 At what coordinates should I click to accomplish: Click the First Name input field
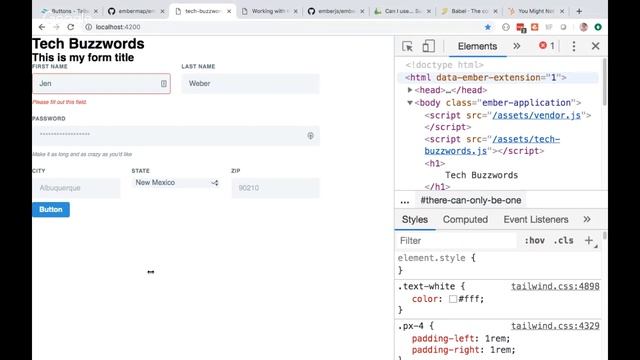[101, 84]
